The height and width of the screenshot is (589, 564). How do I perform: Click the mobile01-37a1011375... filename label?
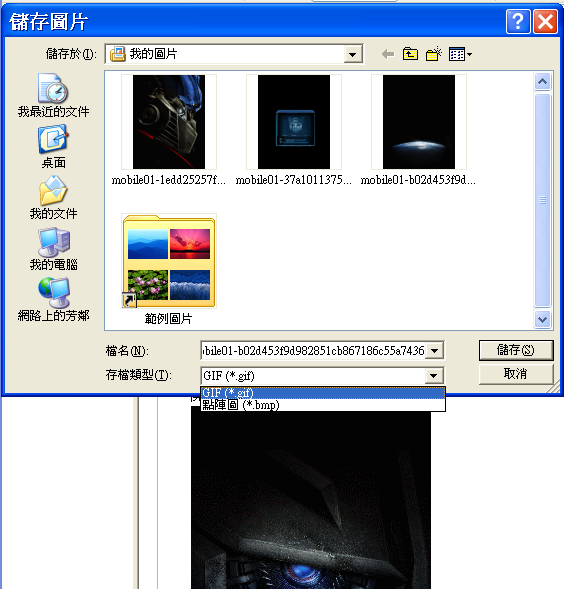point(293,180)
